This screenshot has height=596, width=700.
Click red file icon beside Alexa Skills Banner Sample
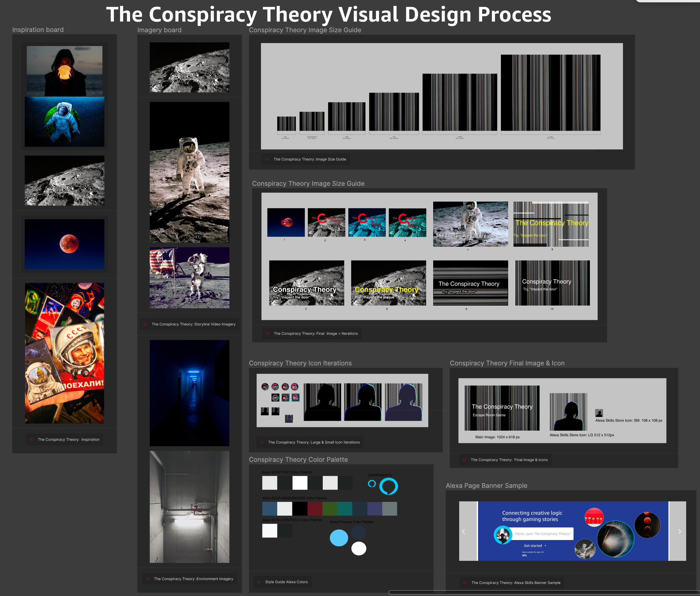coord(465,583)
